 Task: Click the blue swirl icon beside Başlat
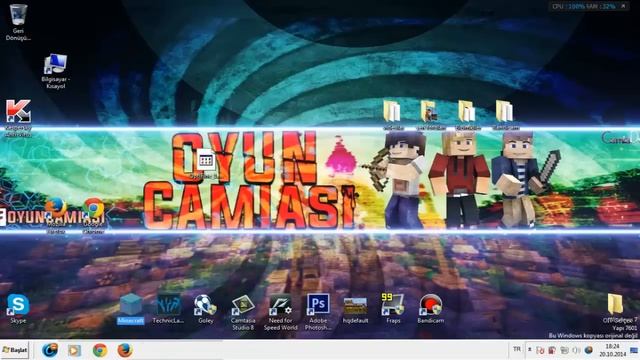[50, 350]
